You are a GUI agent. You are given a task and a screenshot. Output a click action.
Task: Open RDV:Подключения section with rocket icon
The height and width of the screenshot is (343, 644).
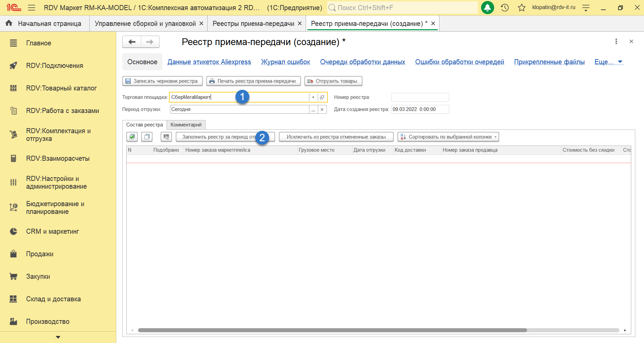tap(54, 66)
